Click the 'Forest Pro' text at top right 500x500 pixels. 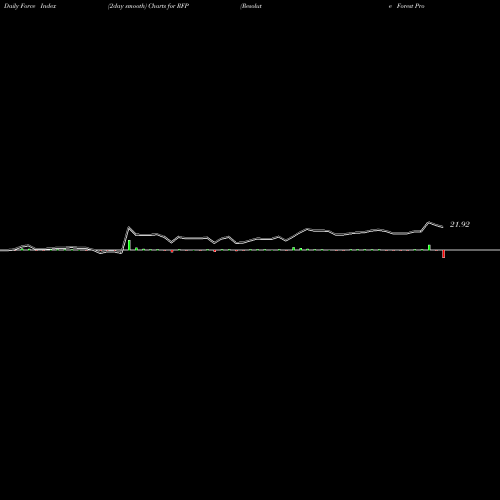coord(410,6)
